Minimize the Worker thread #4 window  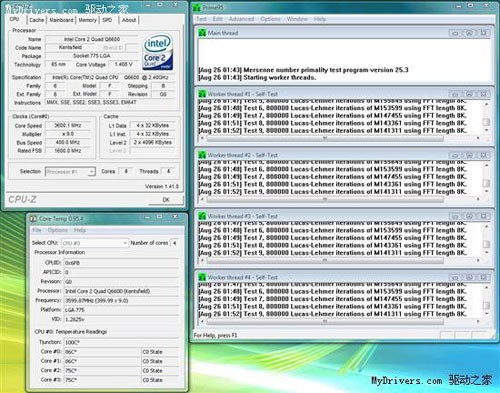click(x=455, y=277)
